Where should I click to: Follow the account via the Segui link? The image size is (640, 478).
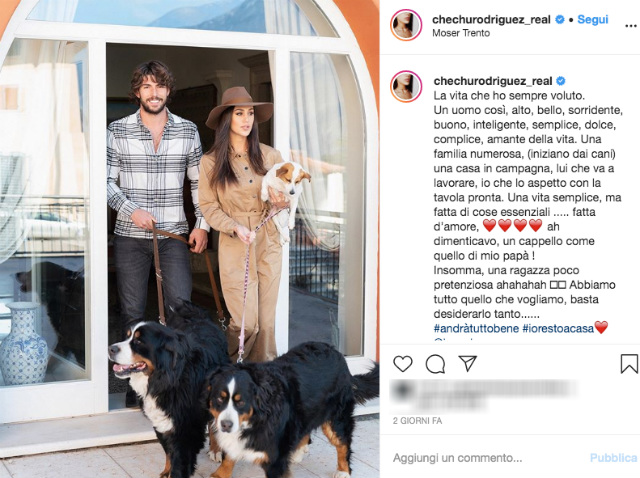[593, 19]
